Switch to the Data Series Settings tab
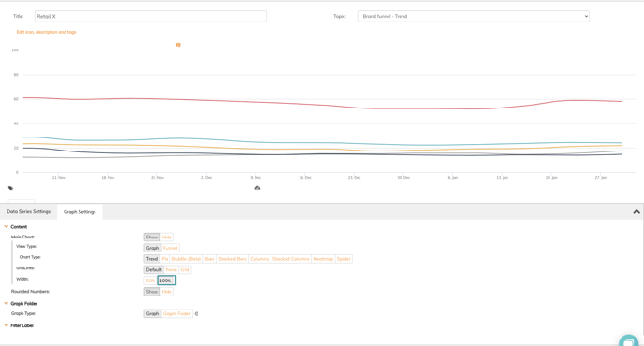 [x=29, y=211]
